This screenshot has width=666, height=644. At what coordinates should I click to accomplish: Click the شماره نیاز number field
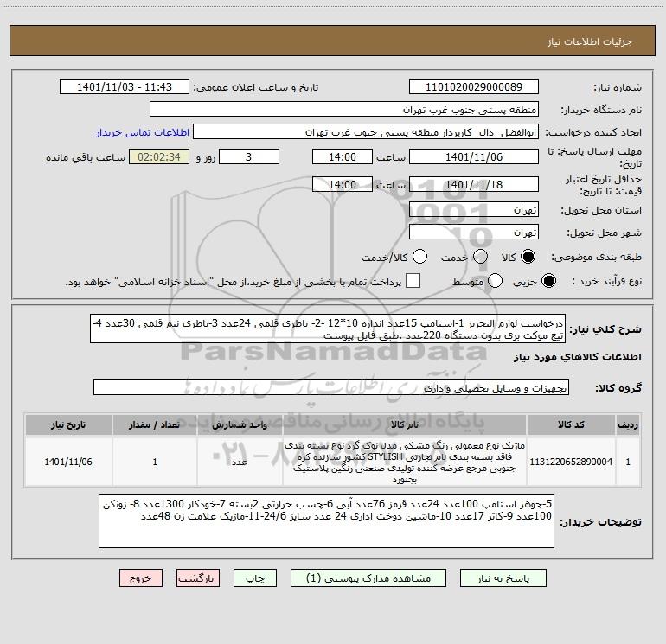(474, 87)
